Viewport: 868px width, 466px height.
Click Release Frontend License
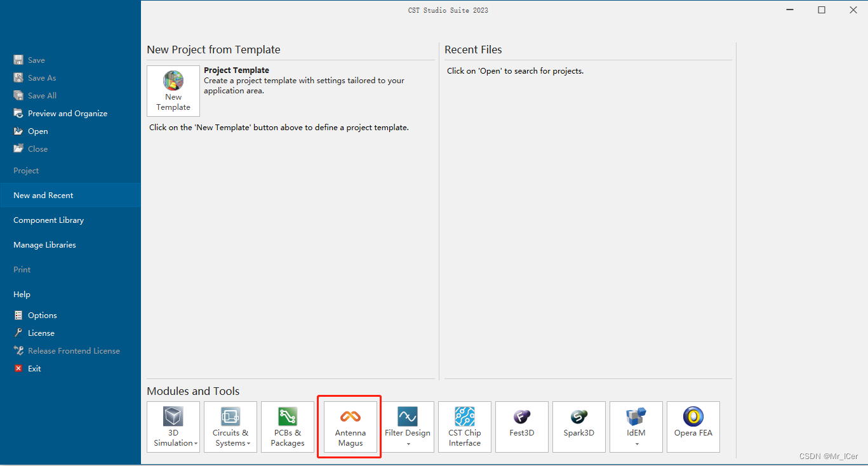coord(67,351)
